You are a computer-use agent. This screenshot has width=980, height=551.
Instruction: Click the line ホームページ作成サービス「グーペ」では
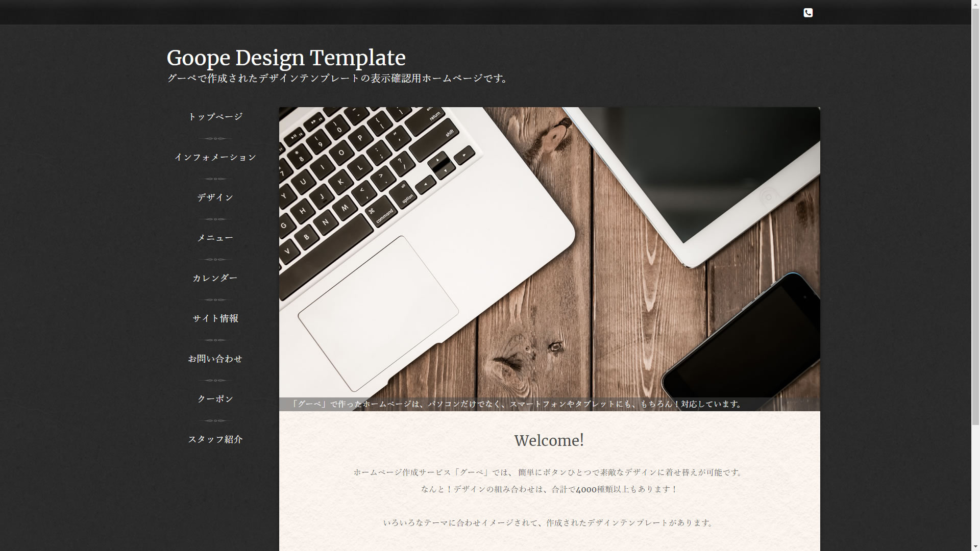(x=549, y=472)
